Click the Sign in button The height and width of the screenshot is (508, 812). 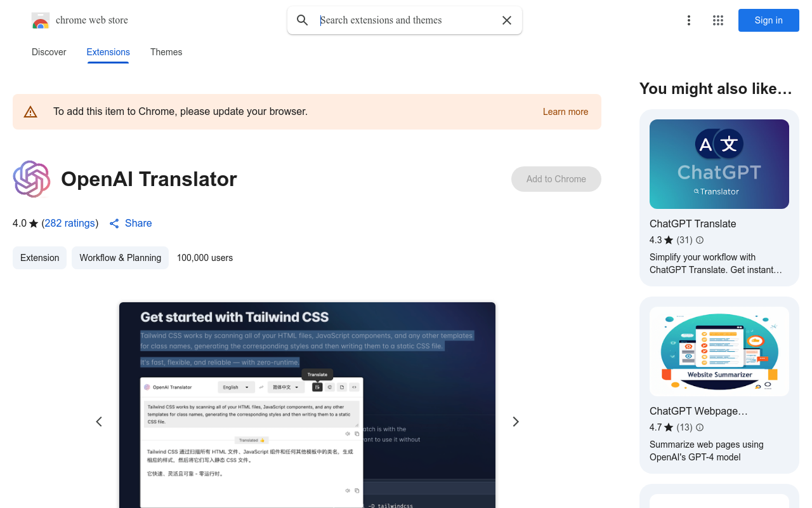tap(769, 20)
